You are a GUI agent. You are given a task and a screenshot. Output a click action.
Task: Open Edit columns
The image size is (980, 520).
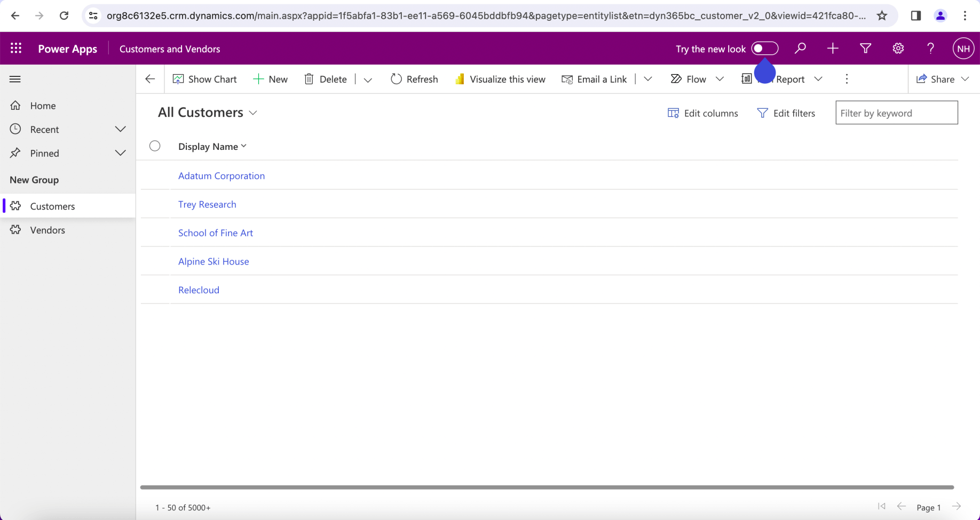pyautogui.click(x=702, y=113)
